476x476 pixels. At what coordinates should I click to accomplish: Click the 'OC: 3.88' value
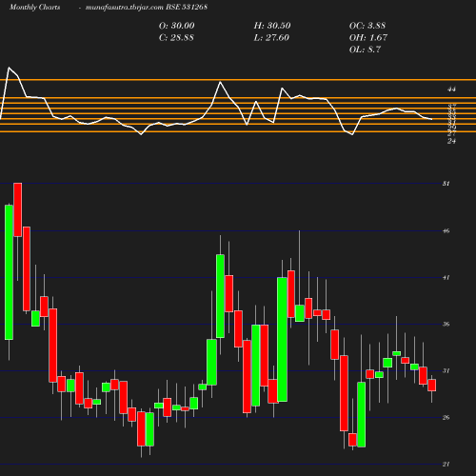tap(367, 26)
